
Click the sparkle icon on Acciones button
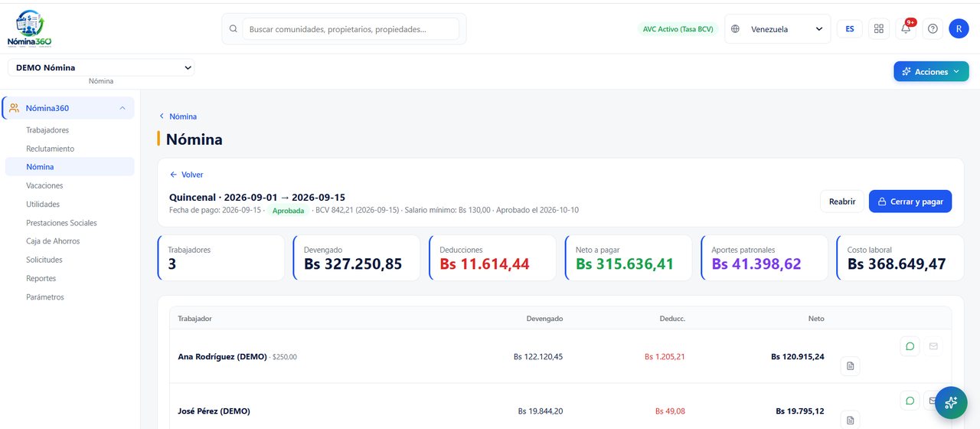pyautogui.click(x=906, y=71)
